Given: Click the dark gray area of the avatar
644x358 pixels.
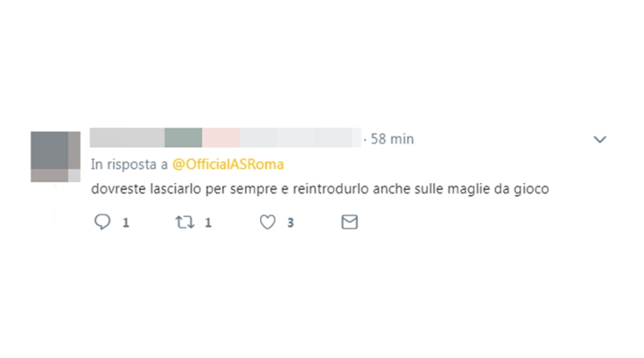Looking at the screenshot, I should tap(50, 151).
